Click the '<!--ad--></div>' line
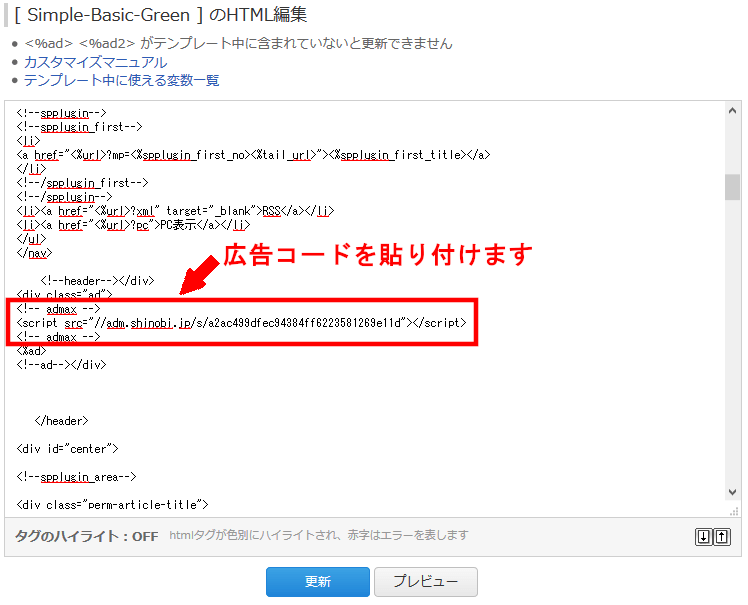 pos(62,365)
